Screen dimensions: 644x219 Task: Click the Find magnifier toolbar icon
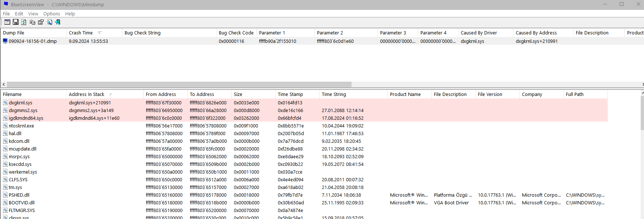(49, 22)
